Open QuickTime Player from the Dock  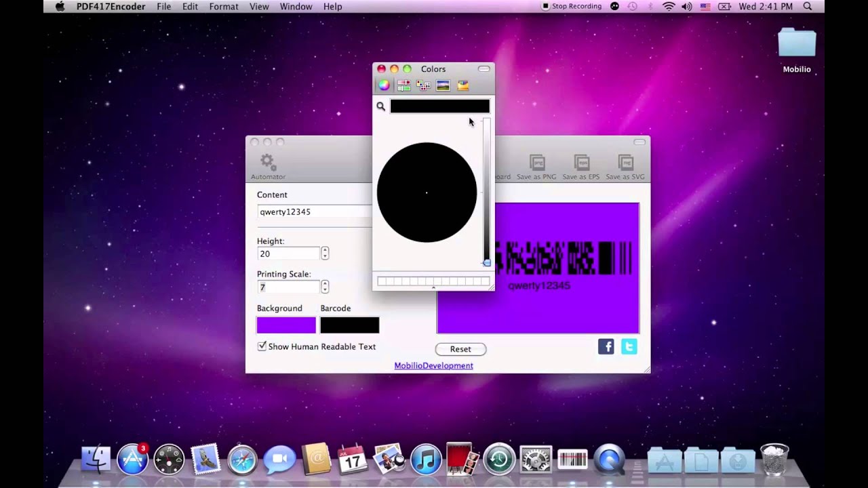[609, 460]
